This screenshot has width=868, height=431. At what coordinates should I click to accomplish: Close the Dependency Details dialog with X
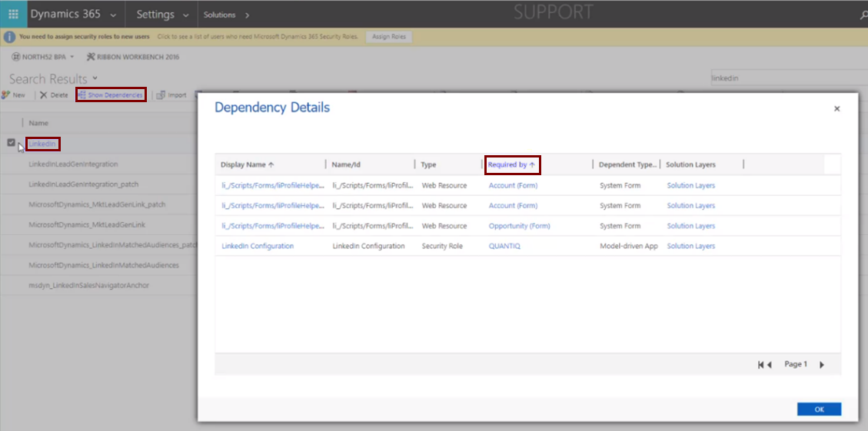837,109
